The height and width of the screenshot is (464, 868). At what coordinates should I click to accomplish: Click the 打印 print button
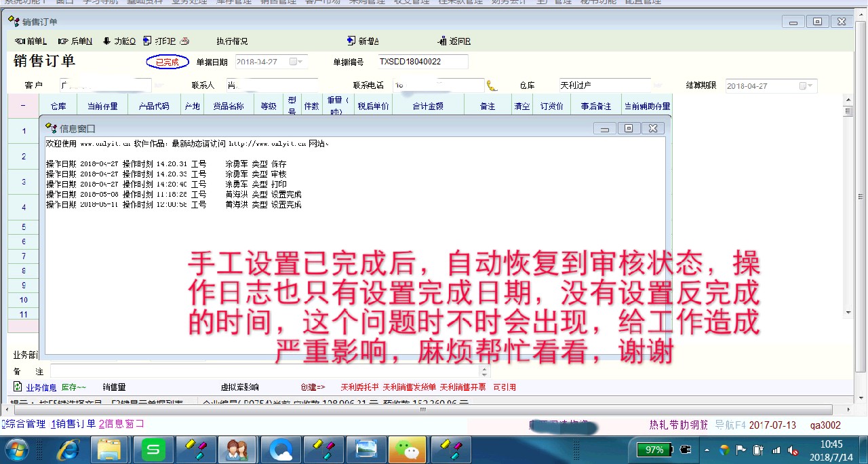(160, 41)
